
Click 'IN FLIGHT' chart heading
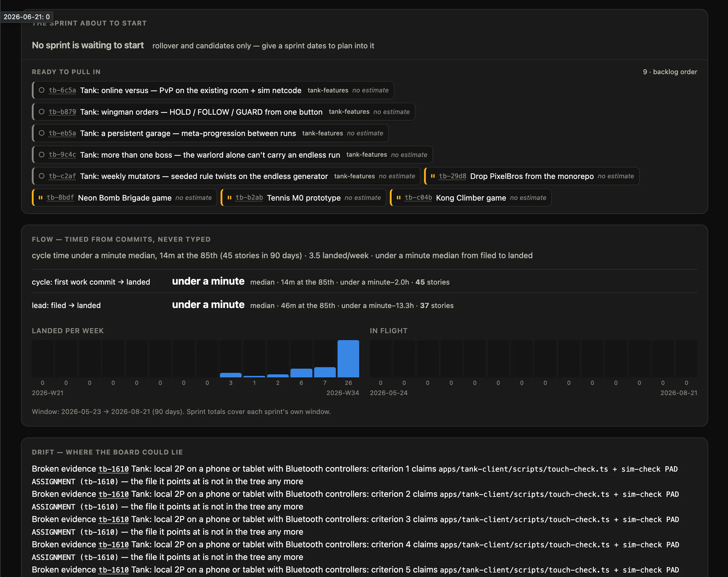pos(389,331)
